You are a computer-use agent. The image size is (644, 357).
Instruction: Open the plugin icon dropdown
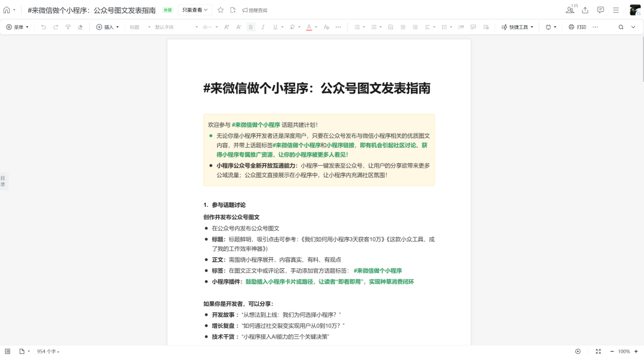click(x=550, y=27)
